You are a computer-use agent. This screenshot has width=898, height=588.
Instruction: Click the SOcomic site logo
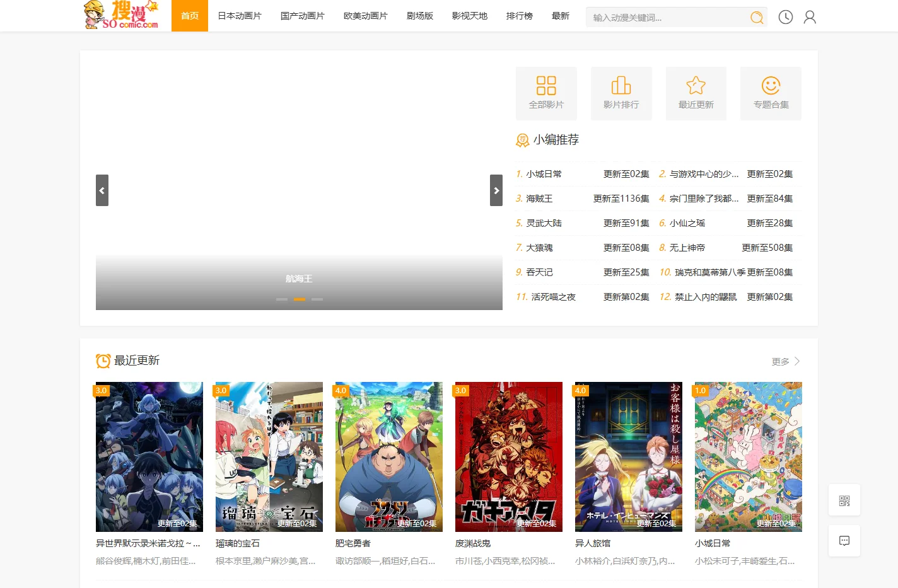120,15
